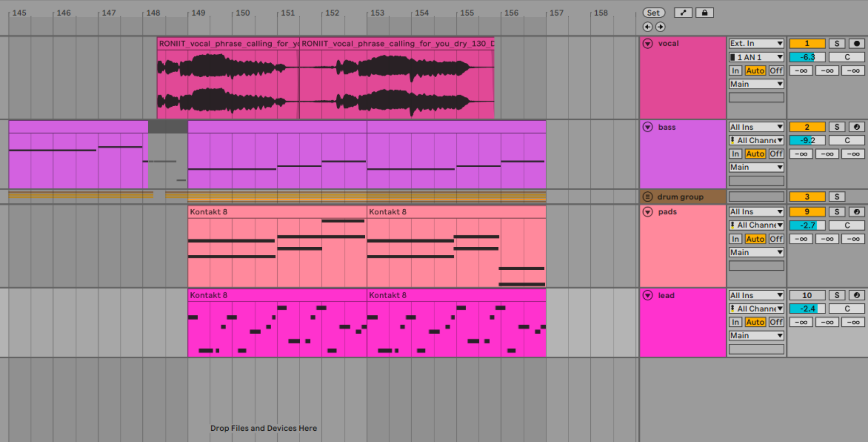Image resolution: width=868 pixels, height=442 pixels.
Task: Solo the vocal track
Action: (837, 43)
